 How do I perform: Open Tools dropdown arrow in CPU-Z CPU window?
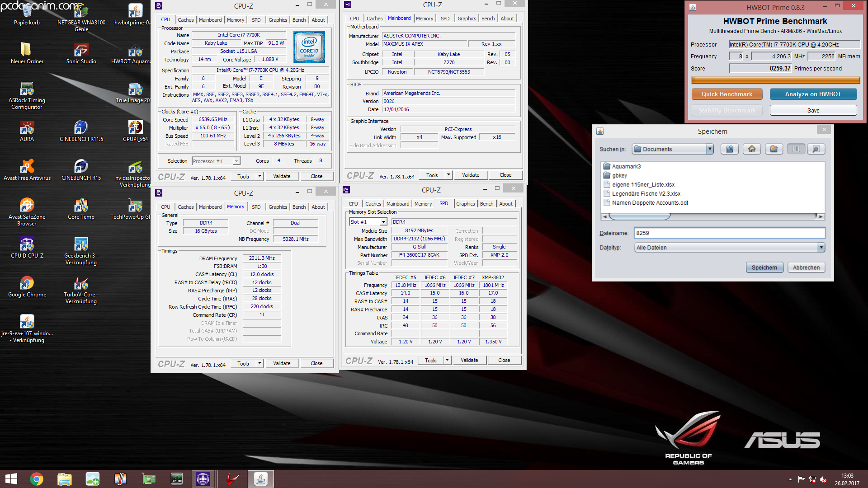259,176
